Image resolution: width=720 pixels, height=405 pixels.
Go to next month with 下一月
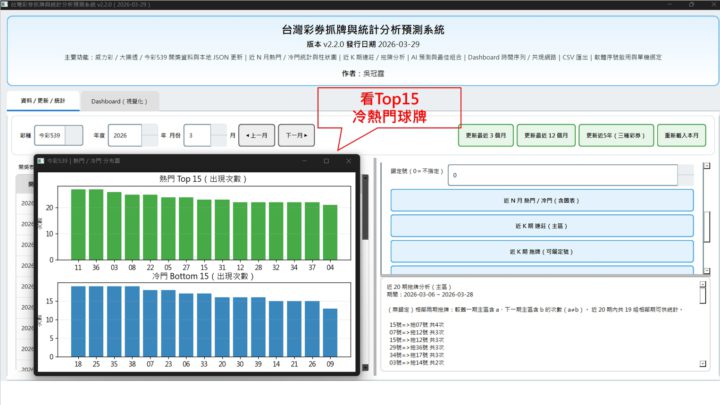[297, 134]
